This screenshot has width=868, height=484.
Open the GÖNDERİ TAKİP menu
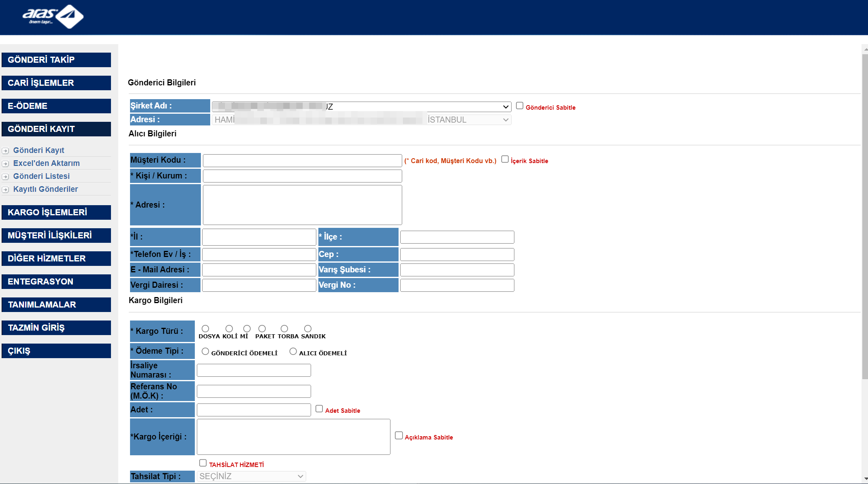[56, 60]
